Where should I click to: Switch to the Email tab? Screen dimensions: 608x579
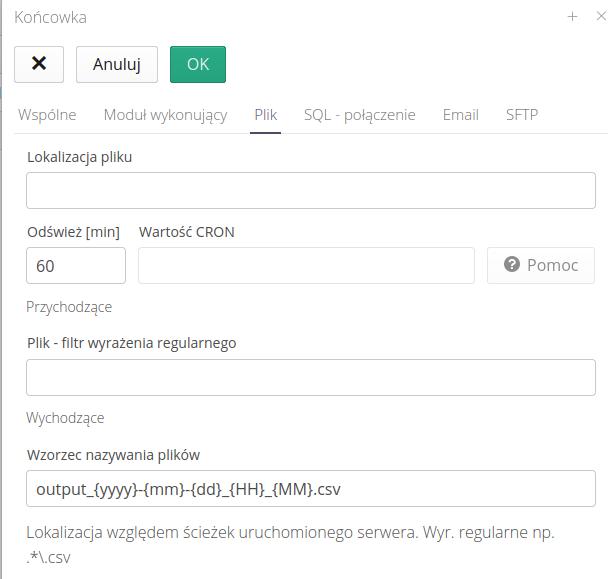coord(460,115)
